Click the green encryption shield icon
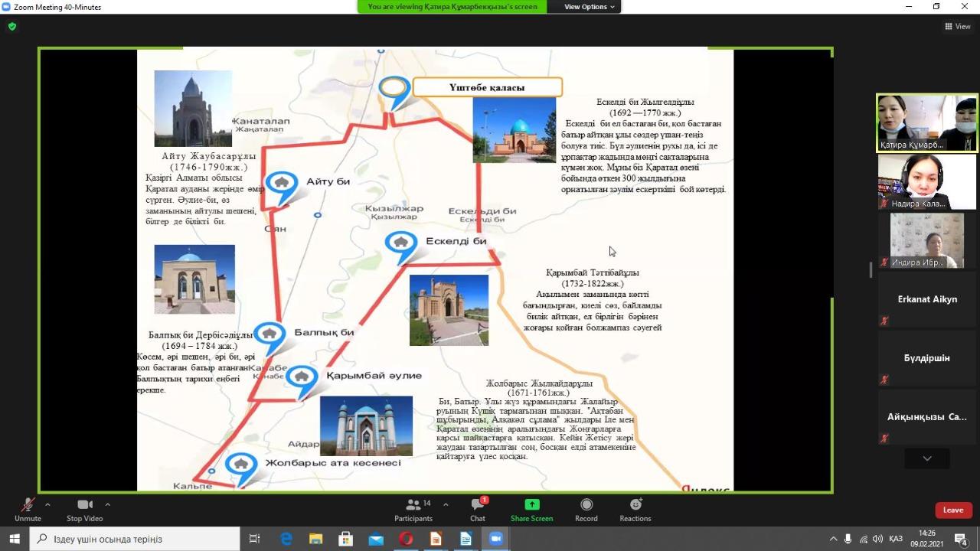The image size is (980, 551). (x=11, y=26)
